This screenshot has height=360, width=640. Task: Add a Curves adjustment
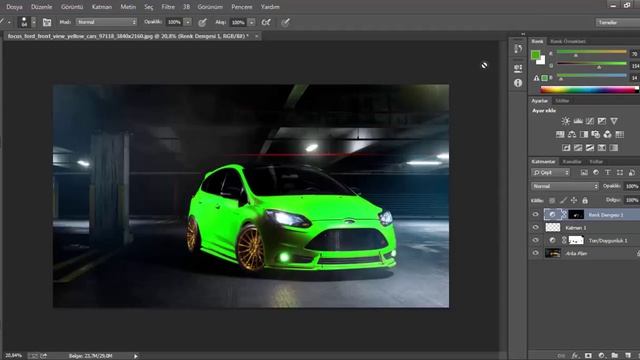pyautogui.click(x=590, y=121)
